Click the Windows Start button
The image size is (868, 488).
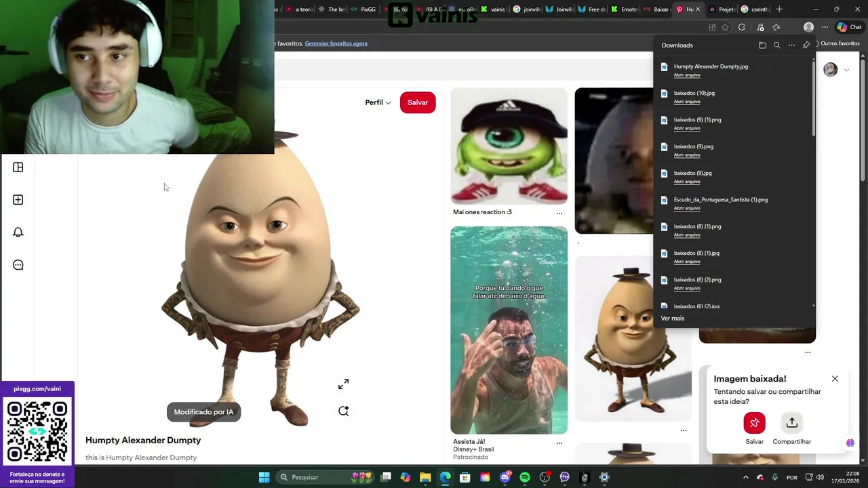click(264, 477)
